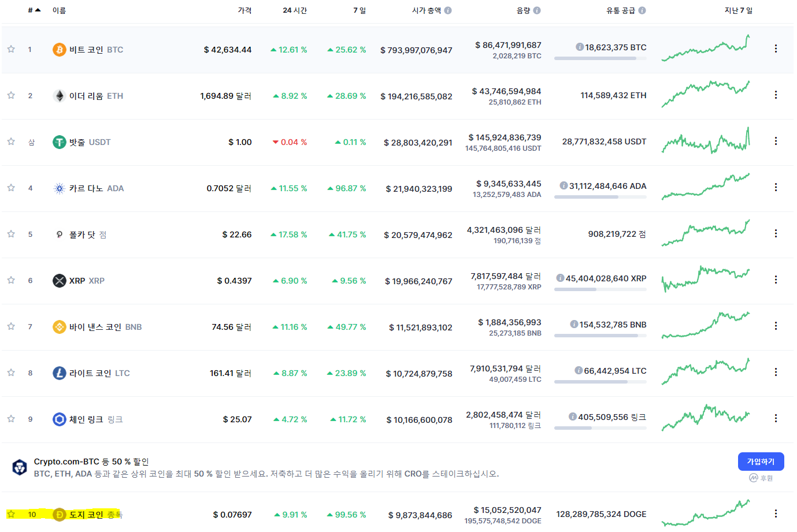Click Bitcoin circulating supply progress bar
Image resolution: width=797 pixels, height=532 pixels.
click(x=600, y=58)
